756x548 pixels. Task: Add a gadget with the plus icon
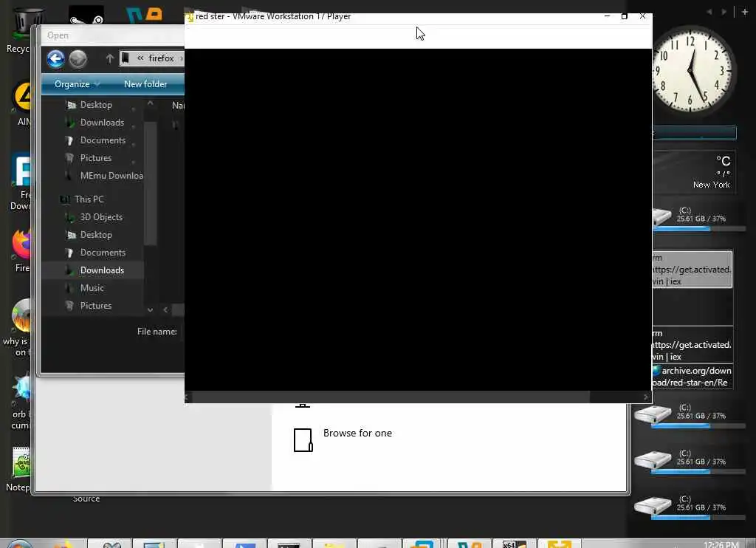(745, 12)
